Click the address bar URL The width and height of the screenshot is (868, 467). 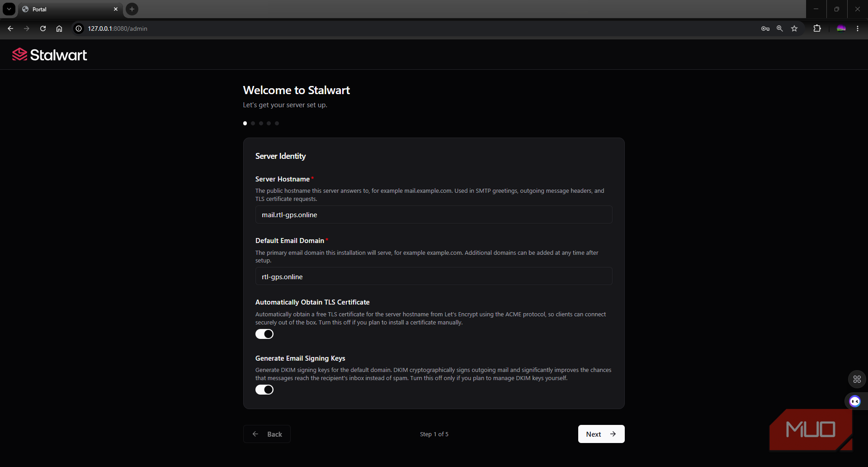118,29
